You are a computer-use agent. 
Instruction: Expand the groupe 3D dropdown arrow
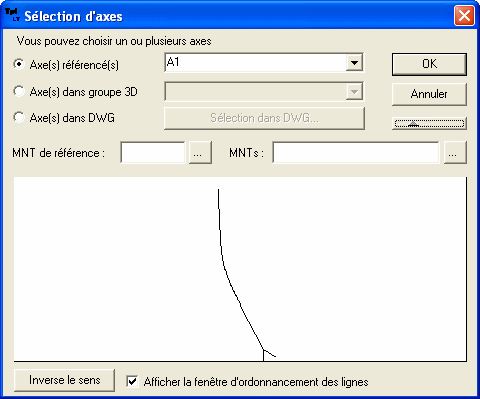click(354, 91)
